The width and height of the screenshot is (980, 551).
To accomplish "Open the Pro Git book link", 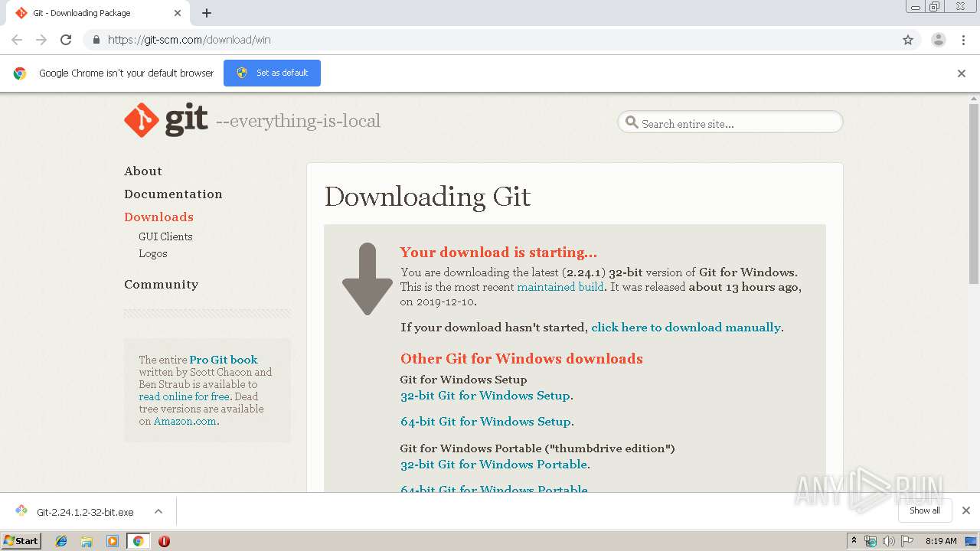I will pyautogui.click(x=224, y=360).
